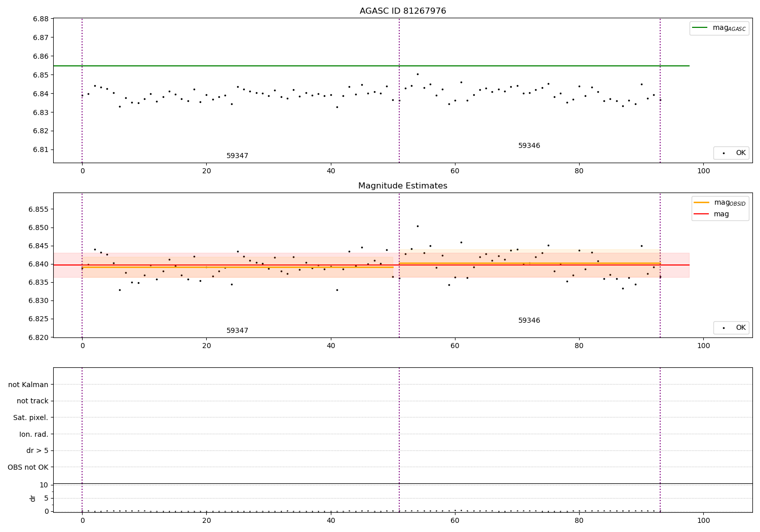This screenshot has width=760, height=532.
Task: Click the 6.88 y-axis tick label
Action: pyautogui.click(x=41, y=19)
